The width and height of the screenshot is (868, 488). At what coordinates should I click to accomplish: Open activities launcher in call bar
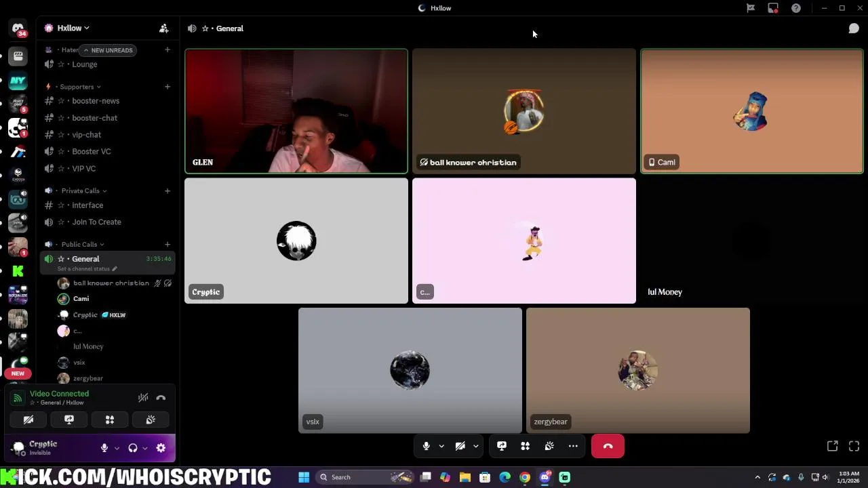coord(525,446)
